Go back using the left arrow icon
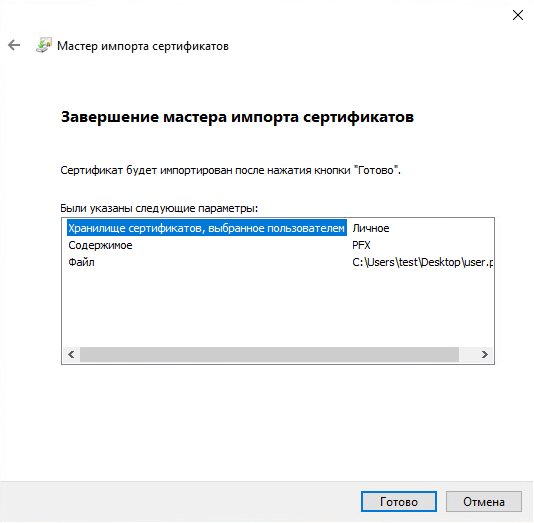This screenshot has width=534, height=523. [x=14, y=45]
